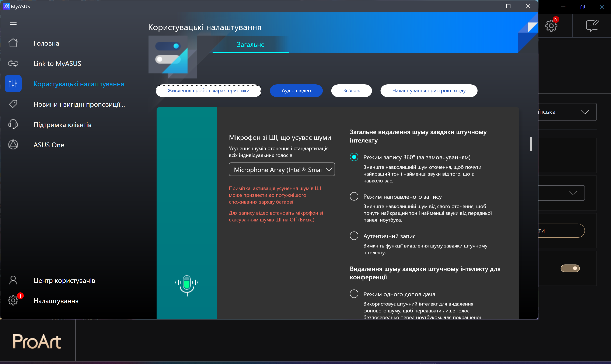The height and width of the screenshot is (364, 611).
Task: Open the hamburger menu icon
Action: [13, 22]
